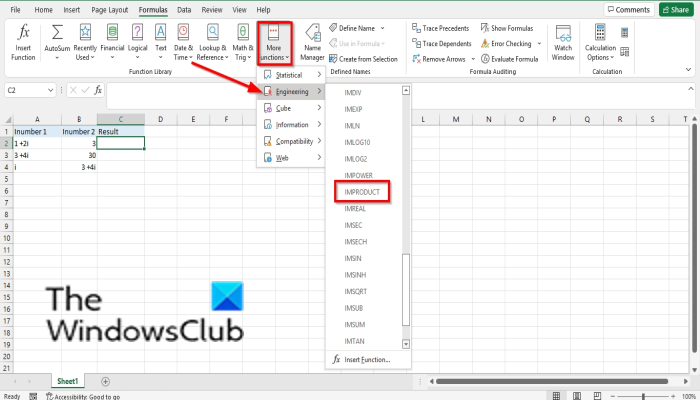Screen dimensions: 700x400
Task: Open Math & Trig functions
Action: coord(242,42)
